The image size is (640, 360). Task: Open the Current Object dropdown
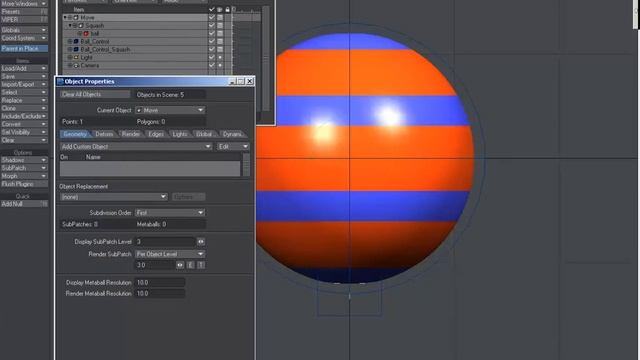pyautogui.click(x=170, y=110)
